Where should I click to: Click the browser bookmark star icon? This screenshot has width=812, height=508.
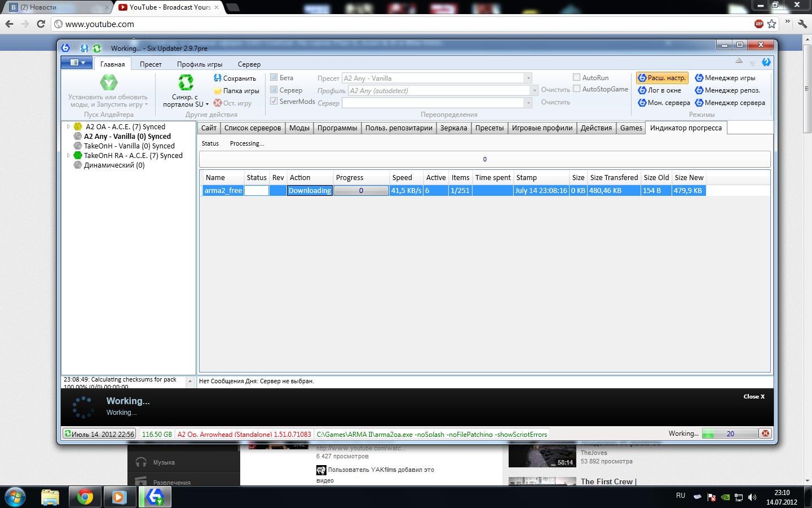pyautogui.click(x=772, y=24)
